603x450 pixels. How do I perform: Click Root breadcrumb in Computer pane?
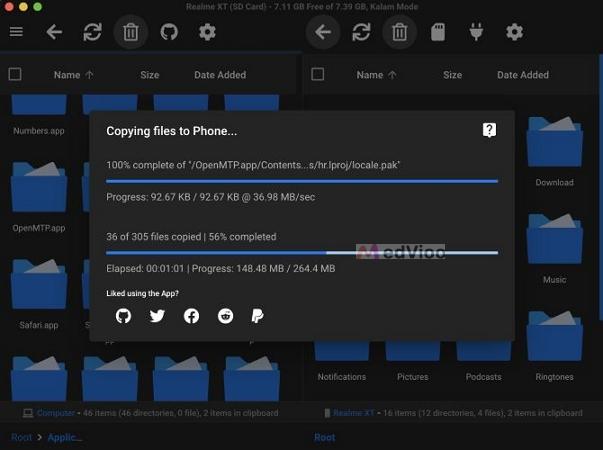(22, 437)
